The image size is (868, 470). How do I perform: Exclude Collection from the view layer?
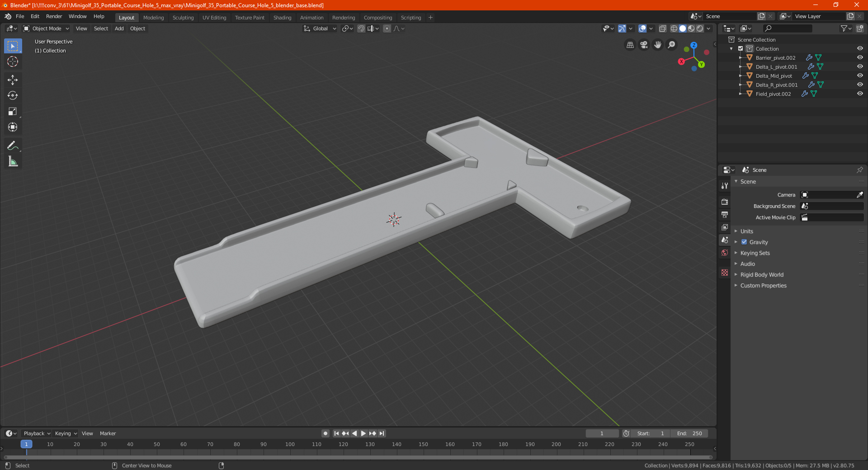point(741,49)
